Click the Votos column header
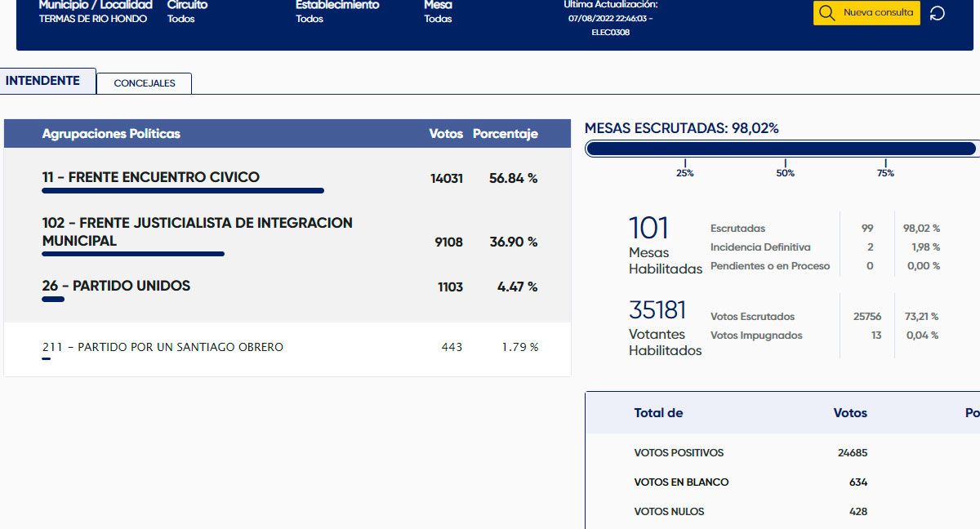Viewport: 980px width, 529px height. click(446, 134)
